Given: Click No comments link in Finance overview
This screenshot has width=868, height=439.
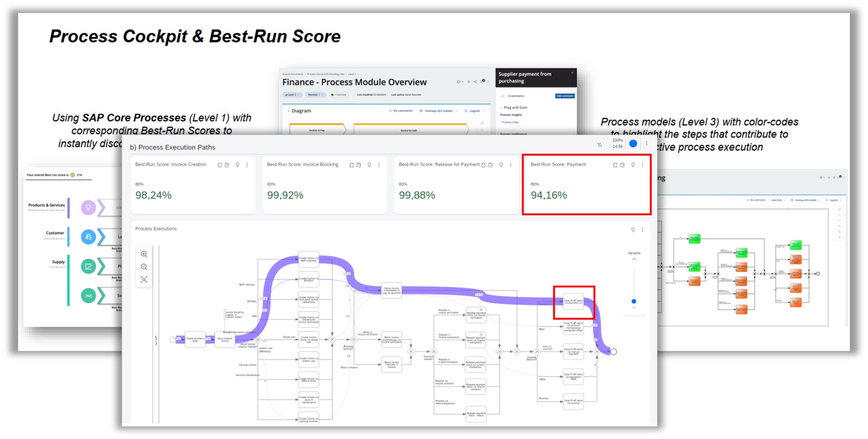Looking at the screenshot, I should [400, 111].
